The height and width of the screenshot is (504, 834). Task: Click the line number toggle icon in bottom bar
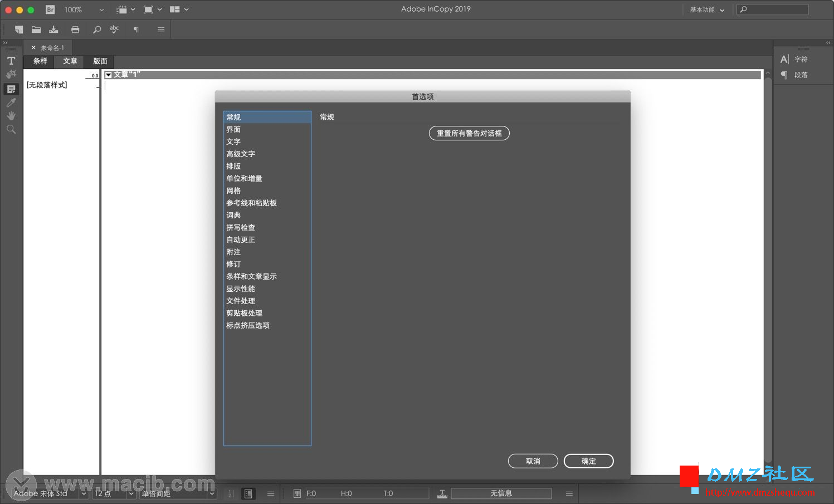(x=231, y=493)
